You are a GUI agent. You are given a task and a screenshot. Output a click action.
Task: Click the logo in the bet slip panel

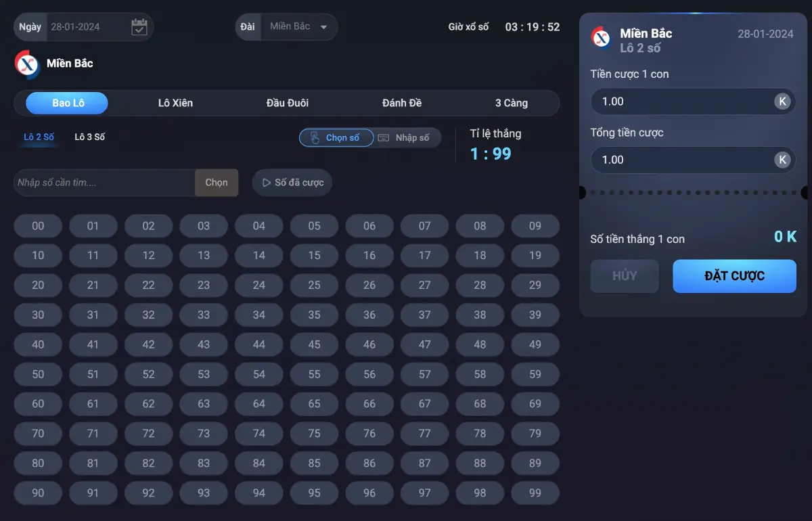602,38
